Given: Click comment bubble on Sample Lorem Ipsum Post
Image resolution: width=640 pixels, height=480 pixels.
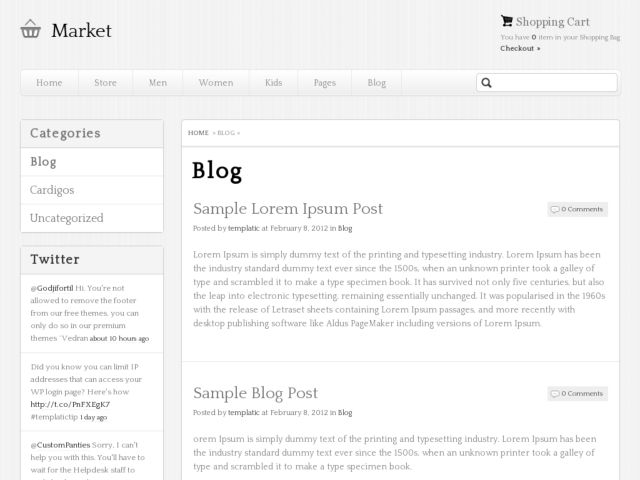Looking at the screenshot, I should tap(555, 209).
